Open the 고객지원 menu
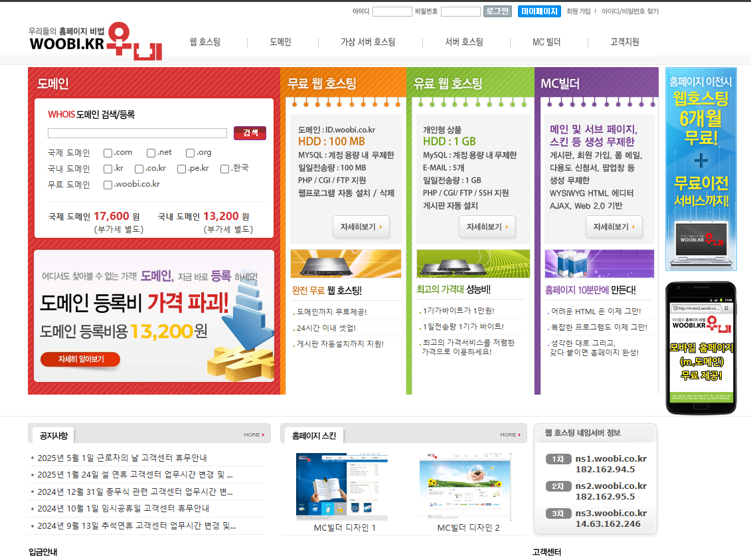Image resolution: width=751 pixels, height=560 pixels. [625, 42]
